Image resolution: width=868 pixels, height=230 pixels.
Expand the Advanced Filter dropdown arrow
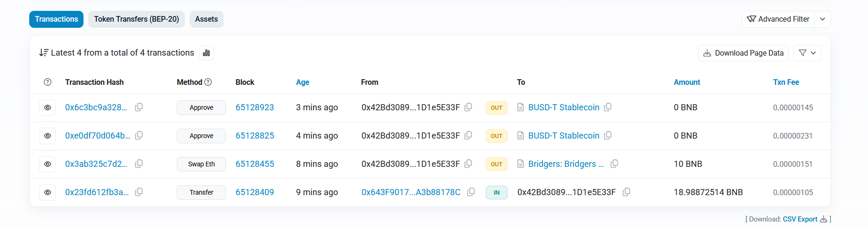click(823, 19)
